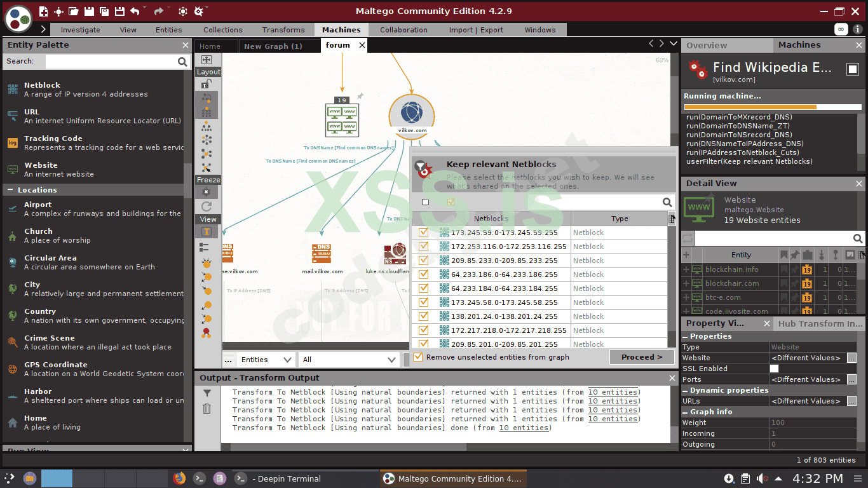Toggle the SSL Enabled checkbox

coord(774,369)
